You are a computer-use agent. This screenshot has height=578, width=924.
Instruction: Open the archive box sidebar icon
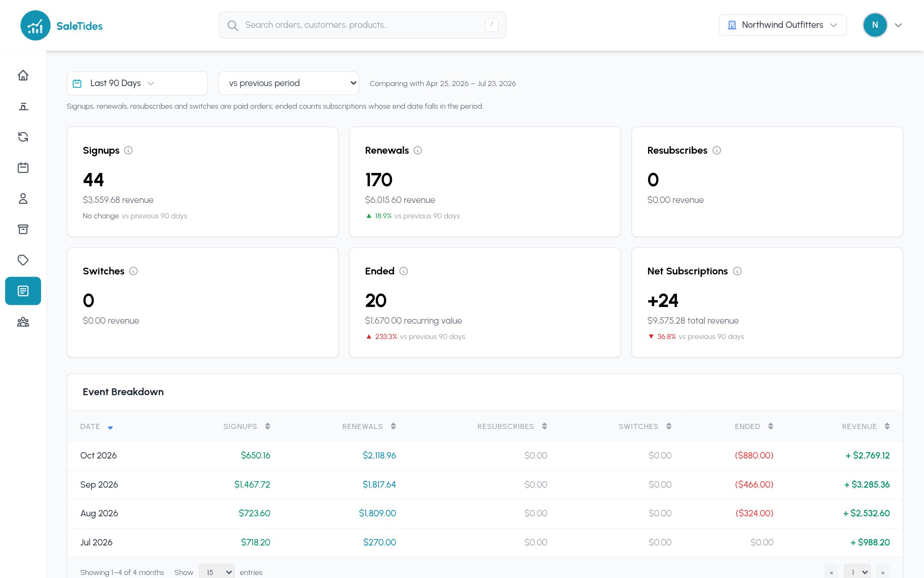[23, 229]
